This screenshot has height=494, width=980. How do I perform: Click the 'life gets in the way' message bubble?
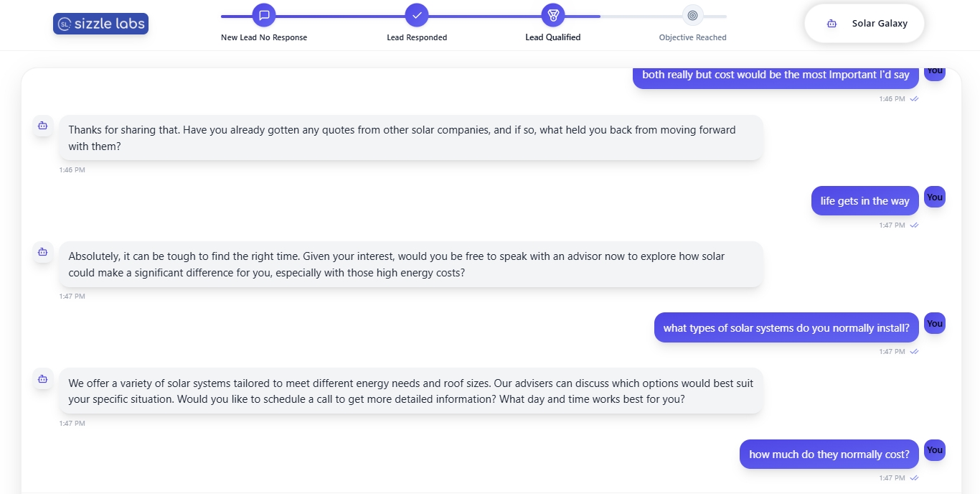coord(864,201)
